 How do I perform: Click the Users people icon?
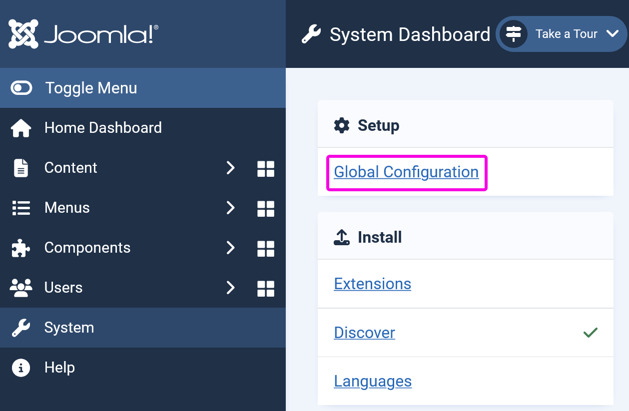tap(21, 288)
